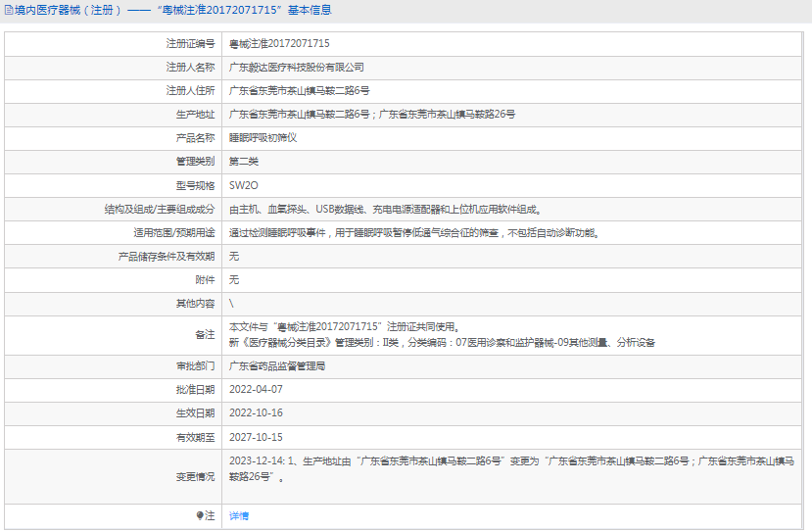Image resolution: width=812 pixels, height=532 pixels.
Task: Click the 变更情况 label
Action: (x=195, y=476)
